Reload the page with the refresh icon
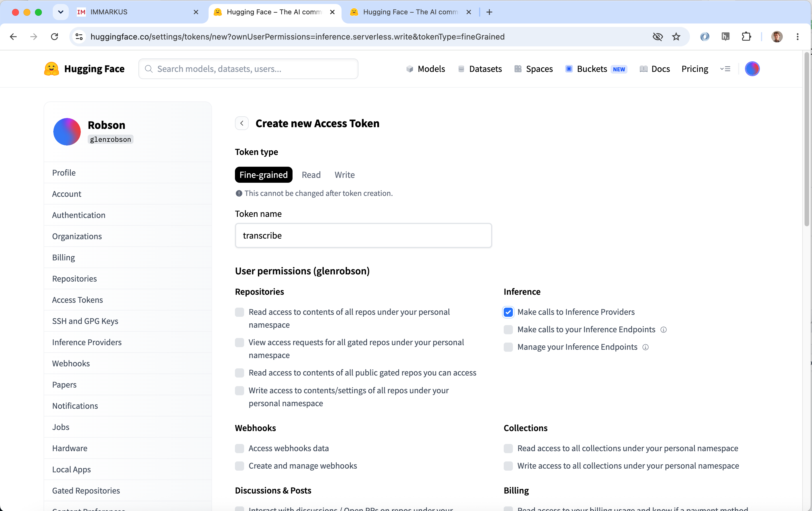Image resolution: width=812 pixels, height=511 pixels. pos(54,37)
